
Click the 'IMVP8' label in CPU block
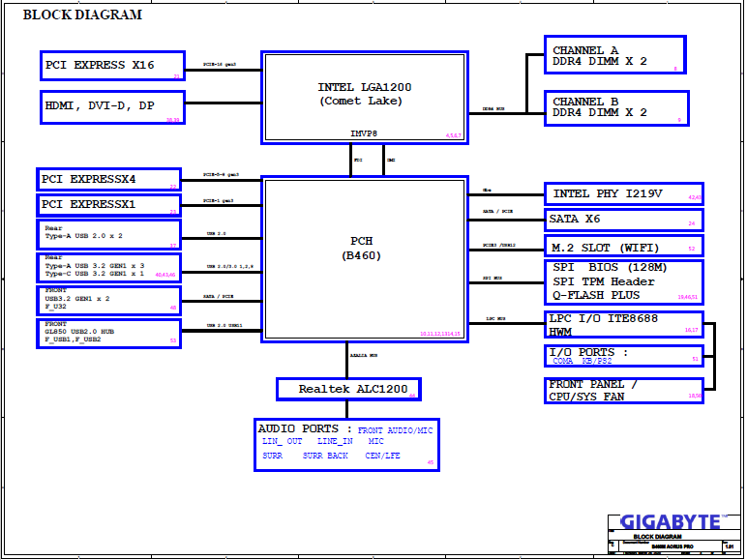364,134
